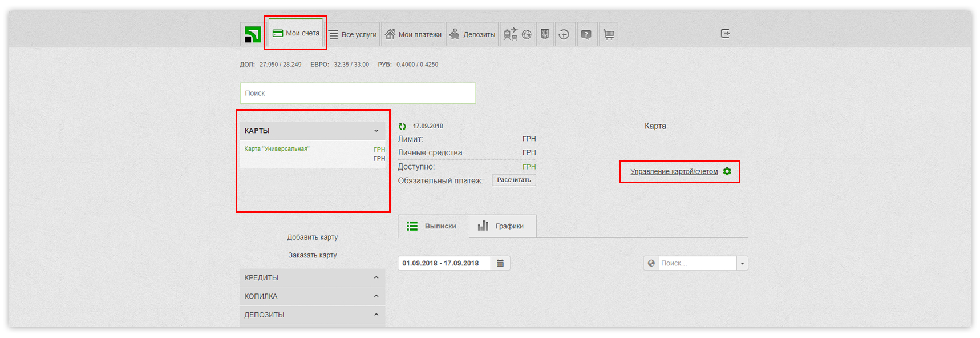Collapse the КАРТЫ section
This screenshot has width=980, height=338.
[x=376, y=131]
